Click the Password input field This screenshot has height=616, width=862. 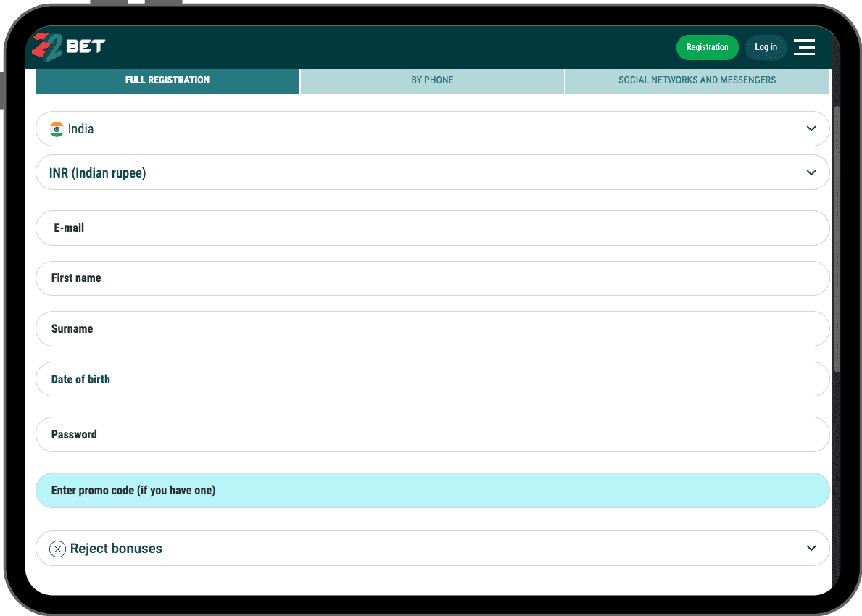pyautogui.click(x=432, y=435)
